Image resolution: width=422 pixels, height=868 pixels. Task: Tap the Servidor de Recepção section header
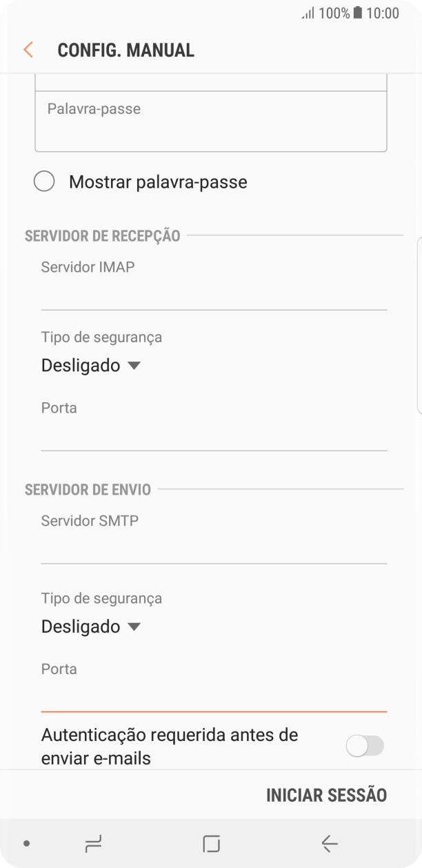coord(102,235)
